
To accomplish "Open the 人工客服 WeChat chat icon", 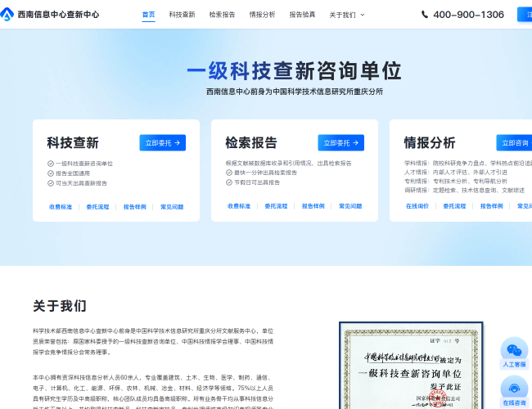I will tap(514, 350).
